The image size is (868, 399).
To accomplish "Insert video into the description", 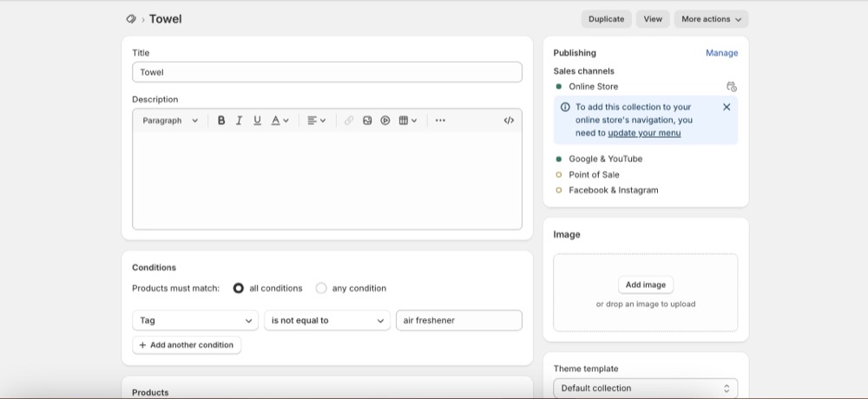I will click(x=385, y=121).
